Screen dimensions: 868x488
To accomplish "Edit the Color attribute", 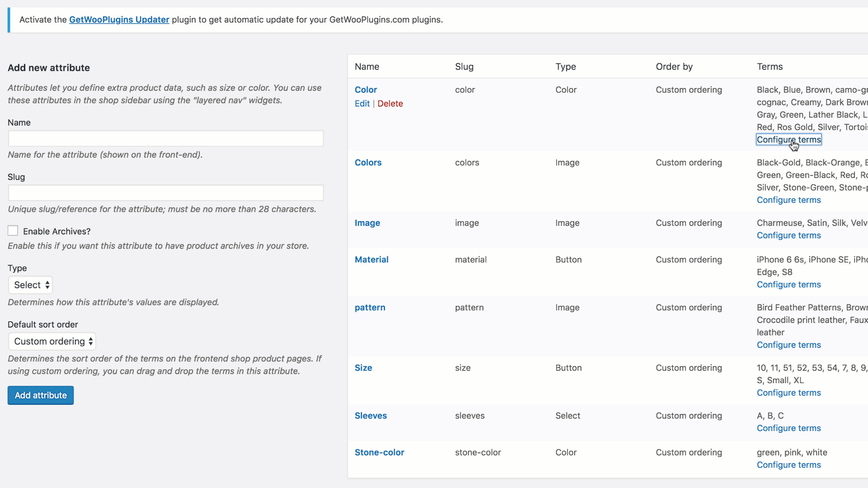I will (x=362, y=103).
